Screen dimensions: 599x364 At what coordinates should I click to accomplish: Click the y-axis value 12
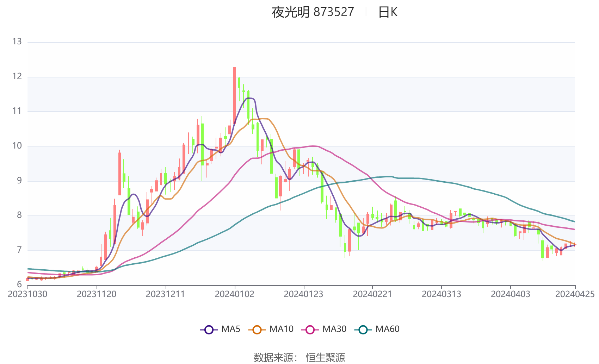pos(17,76)
